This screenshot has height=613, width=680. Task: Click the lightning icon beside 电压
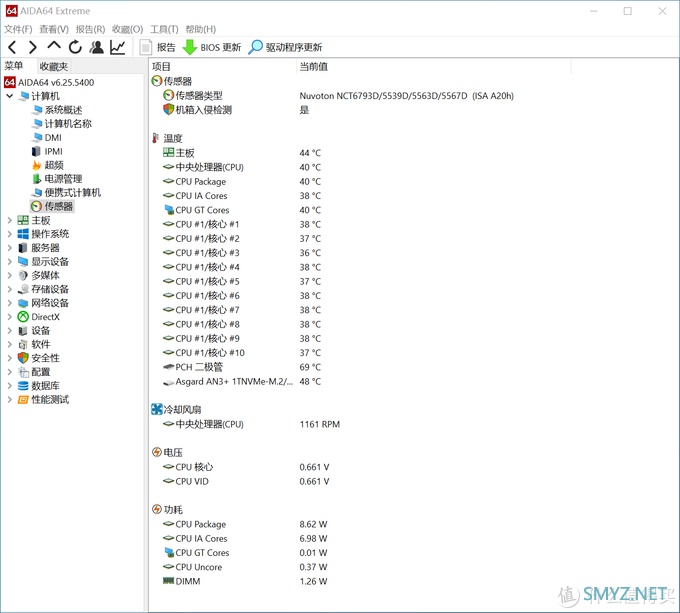(x=157, y=452)
